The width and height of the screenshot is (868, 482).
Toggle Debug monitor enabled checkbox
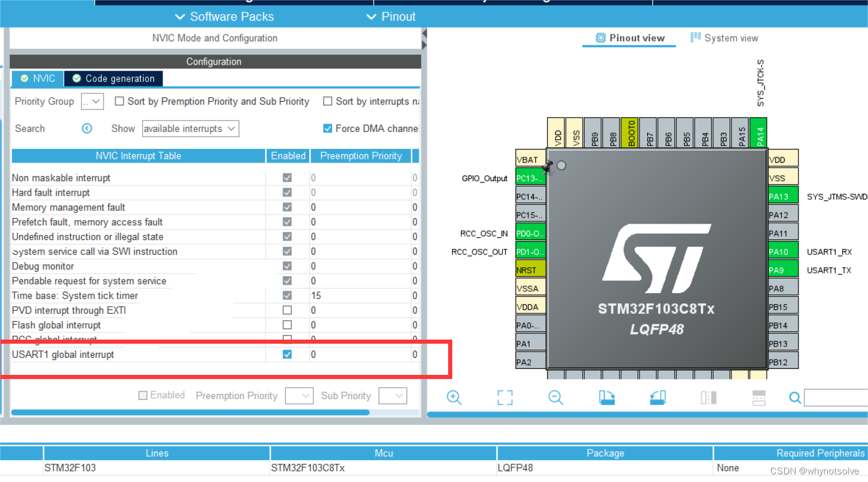click(x=287, y=266)
